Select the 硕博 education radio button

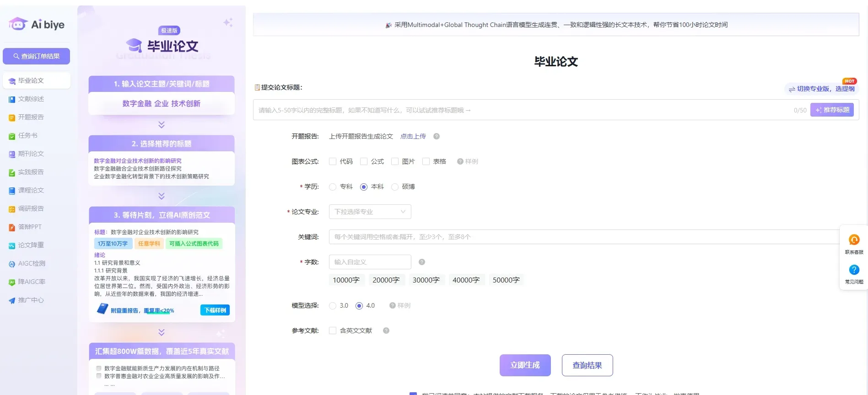pos(395,187)
